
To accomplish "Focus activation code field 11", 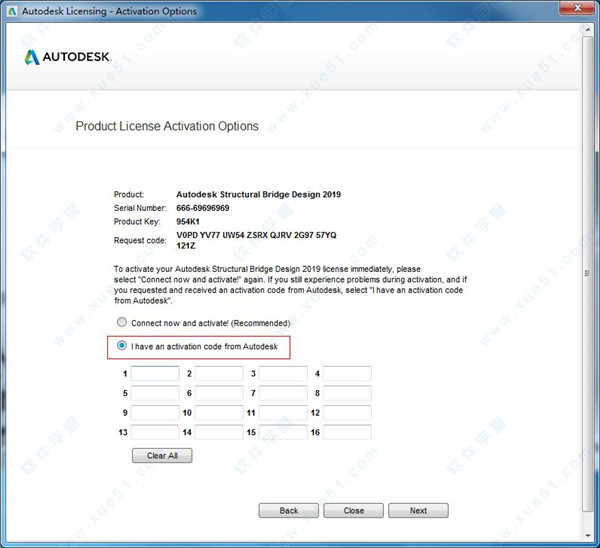I will (x=283, y=413).
